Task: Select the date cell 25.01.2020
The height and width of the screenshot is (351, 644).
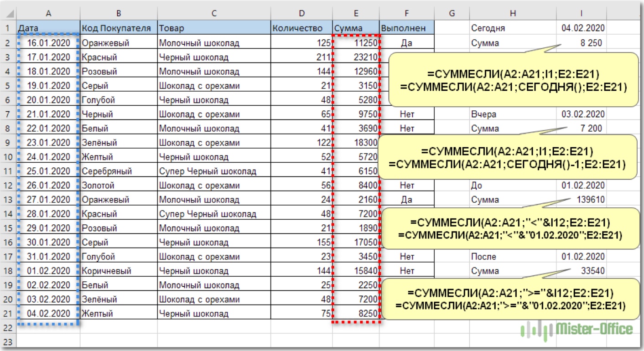Action: [x=48, y=171]
